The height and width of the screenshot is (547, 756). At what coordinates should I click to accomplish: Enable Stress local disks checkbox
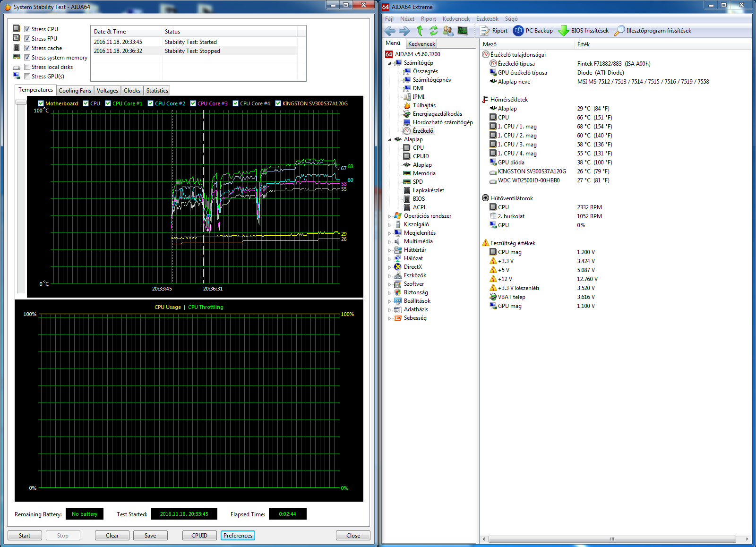click(27, 67)
